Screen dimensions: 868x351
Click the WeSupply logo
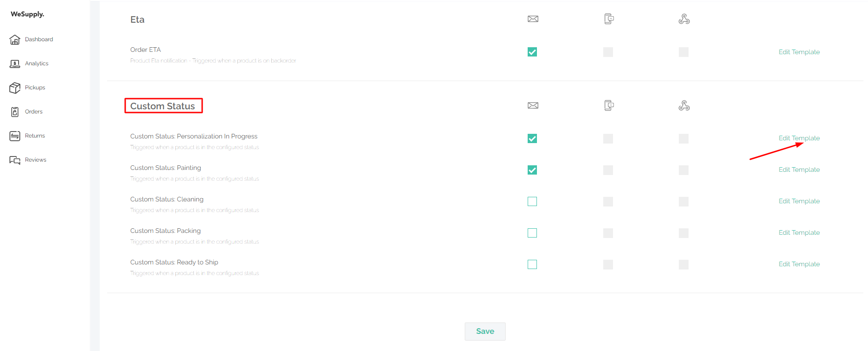coord(27,14)
